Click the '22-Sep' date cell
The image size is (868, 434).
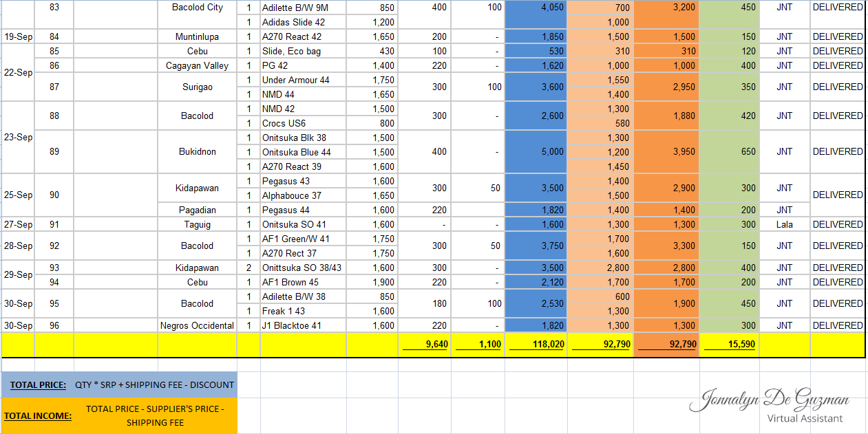point(18,73)
